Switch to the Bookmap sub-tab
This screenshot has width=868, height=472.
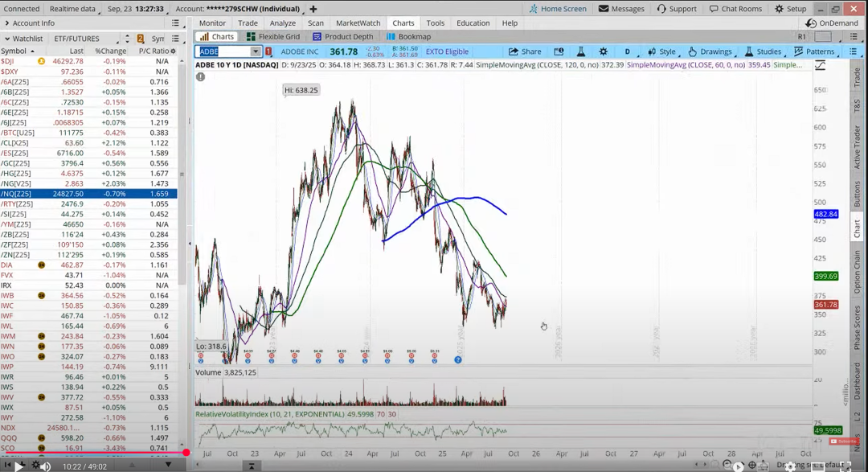(408, 36)
